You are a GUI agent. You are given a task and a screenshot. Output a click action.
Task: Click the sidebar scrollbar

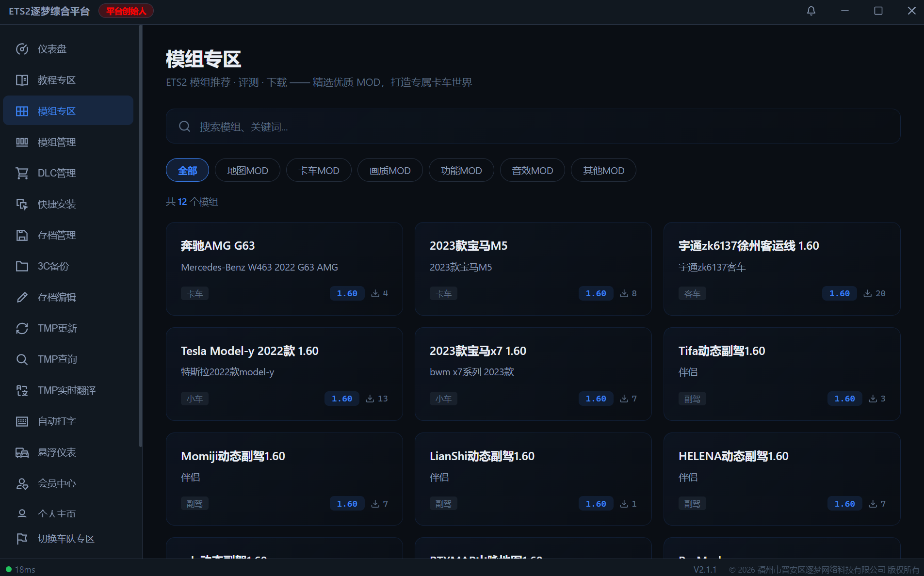(141, 236)
